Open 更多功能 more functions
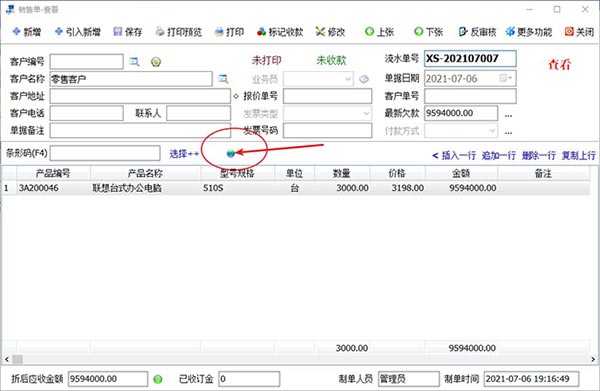Image resolution: width=600 pixels, height=391 pixels. (529, 32)
